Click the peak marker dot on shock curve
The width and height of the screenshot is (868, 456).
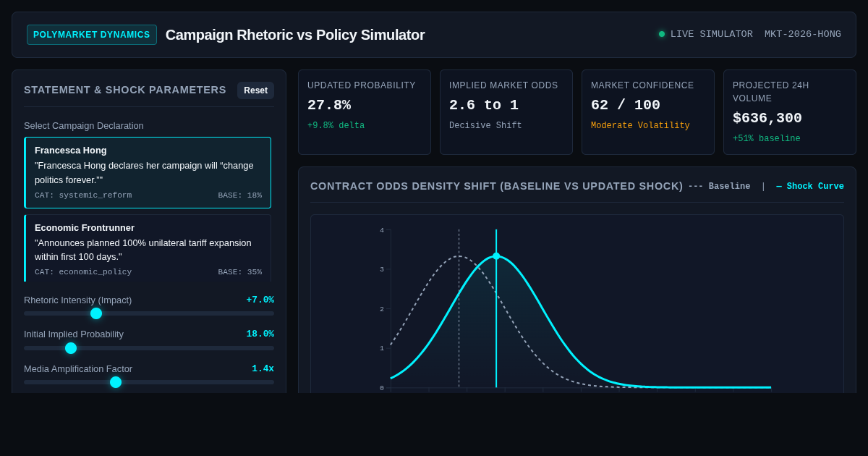pos(496,256)
